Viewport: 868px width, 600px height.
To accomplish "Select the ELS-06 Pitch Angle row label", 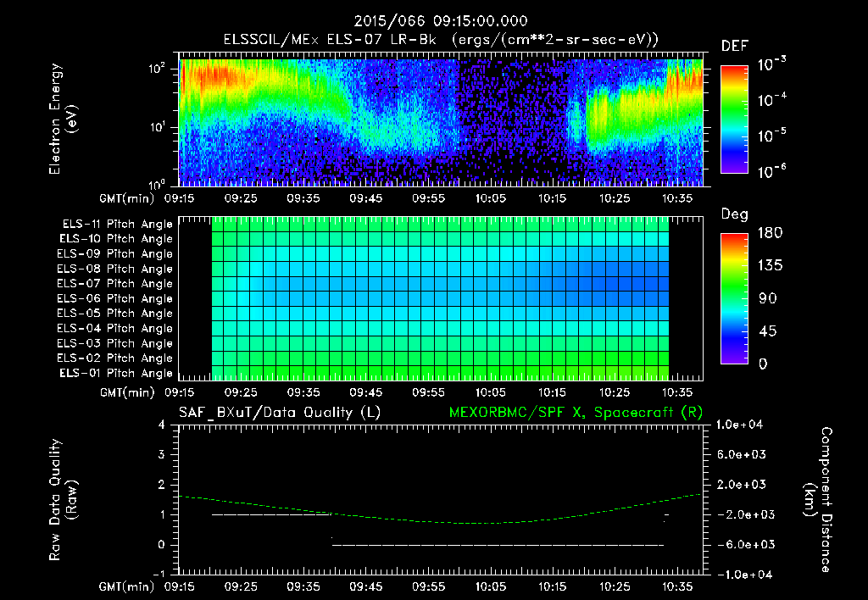I will tap(114, 299).
